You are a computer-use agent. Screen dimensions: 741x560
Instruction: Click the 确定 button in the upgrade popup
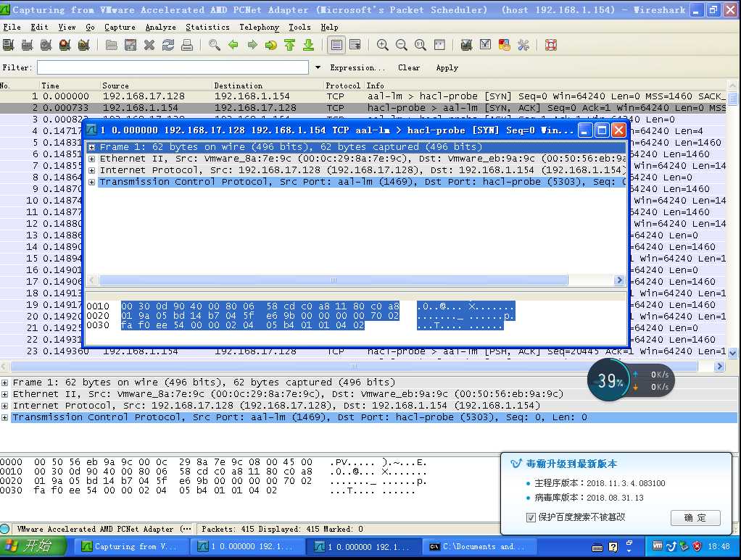pyautogui.click(x=695, y=517)
